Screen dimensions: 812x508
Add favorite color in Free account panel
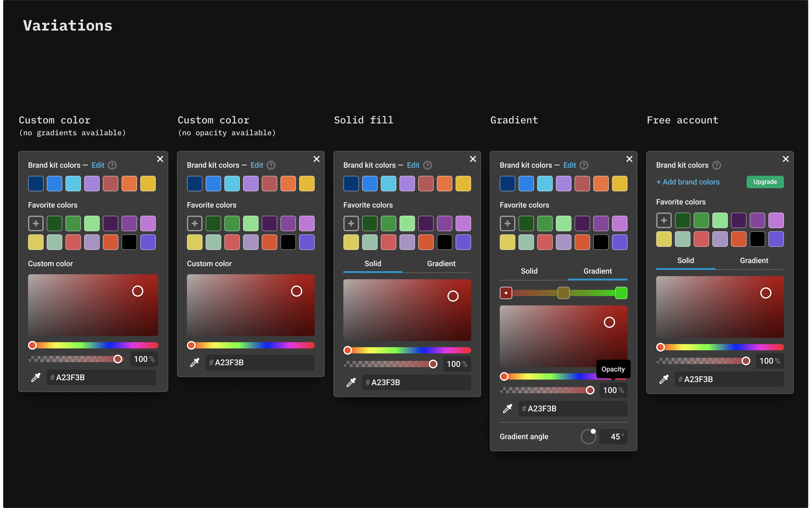click(x=664, y=220)
